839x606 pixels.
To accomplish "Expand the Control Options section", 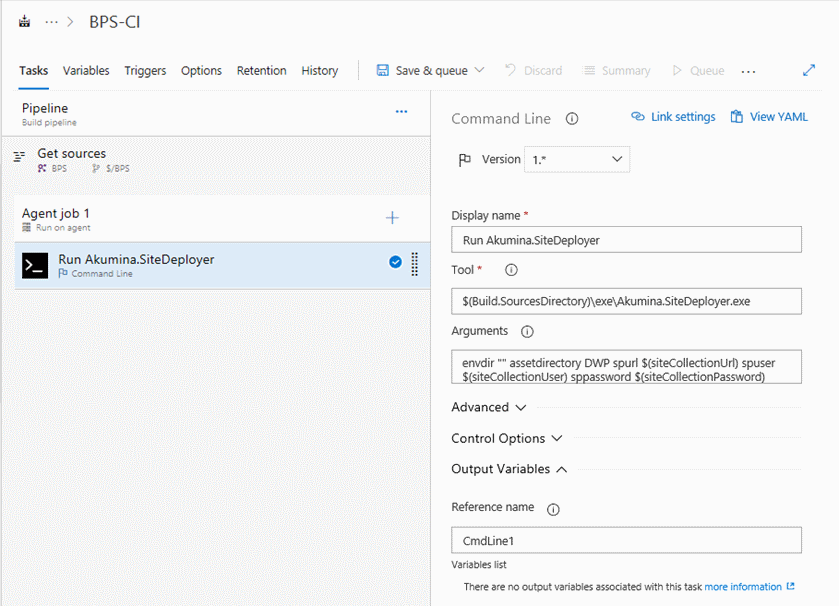I will coord(507,439).
